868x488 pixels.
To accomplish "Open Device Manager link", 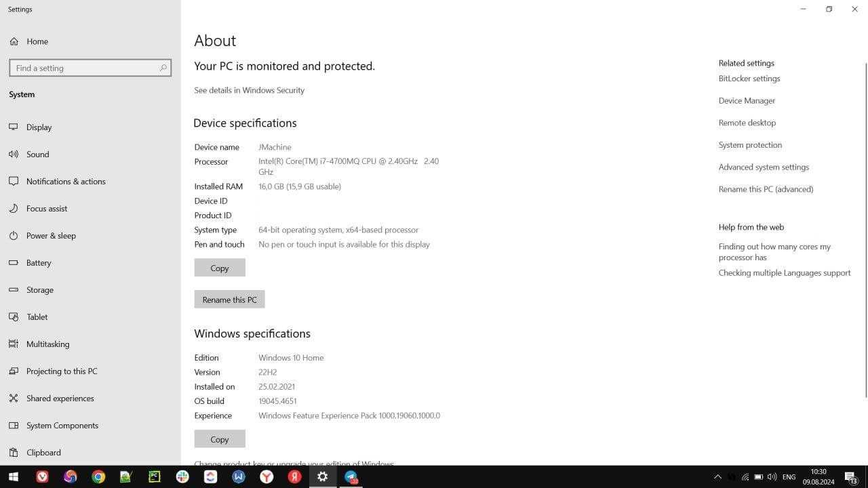I will click(x=747, y=100).
